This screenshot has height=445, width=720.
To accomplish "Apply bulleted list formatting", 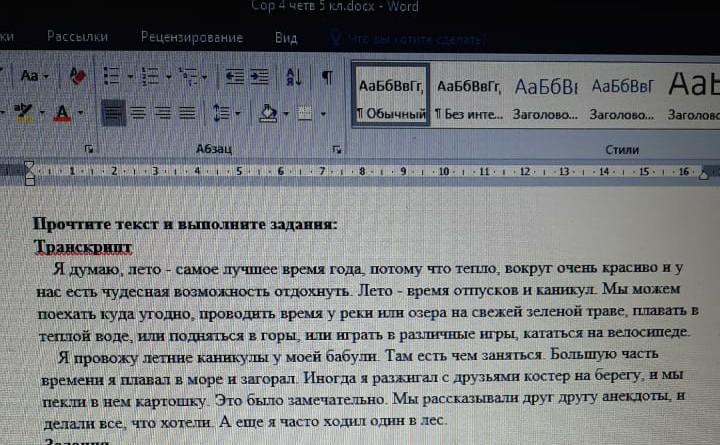I will [x=112, y=76].
